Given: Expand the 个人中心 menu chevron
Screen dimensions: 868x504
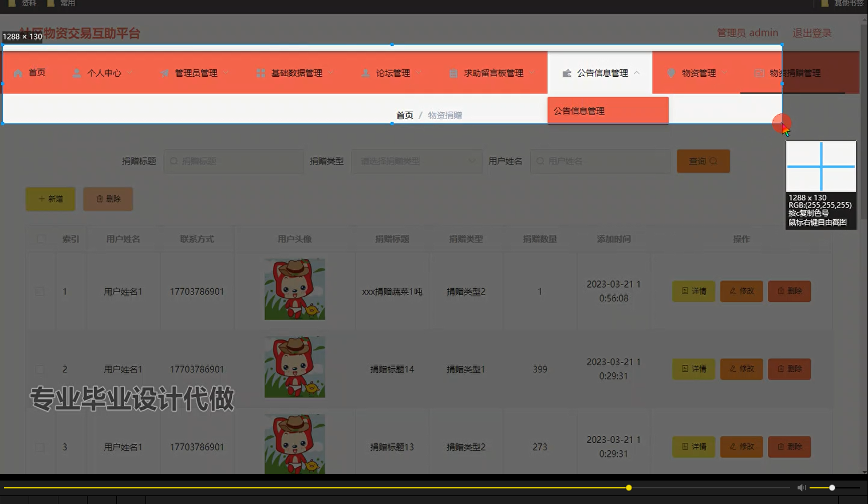Looking at the screenshot, I should click(x=130, y=73).
